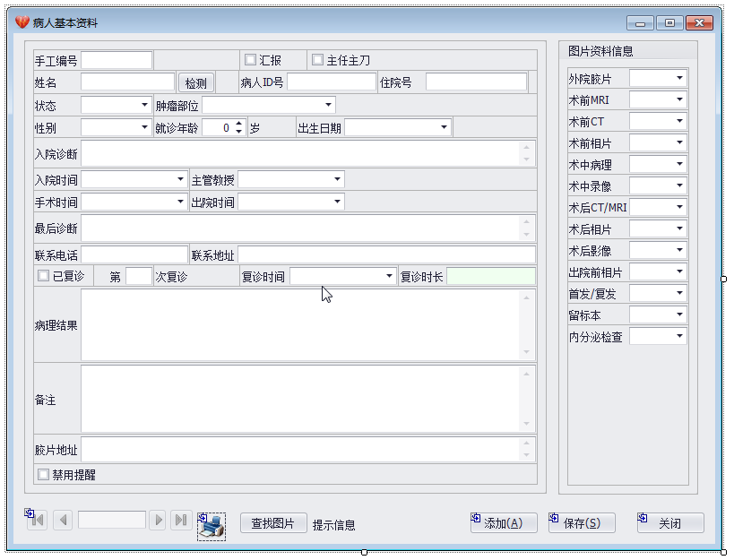Viewport: 734px width, 560px height.
Task: Focus the 姓名 text field
Action: (128, 82)
